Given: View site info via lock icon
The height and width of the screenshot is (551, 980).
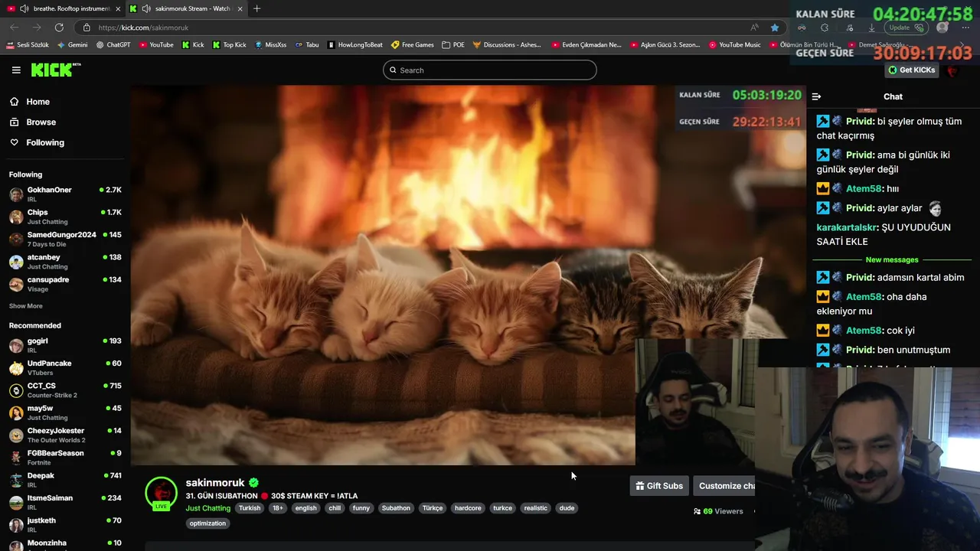Looking at the screenshot, I should 87,28.
